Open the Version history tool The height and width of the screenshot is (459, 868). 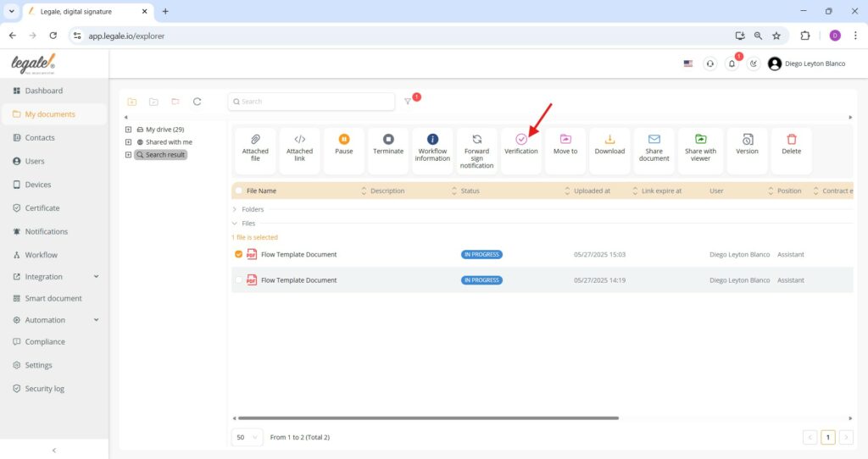[x=747, y=151]
